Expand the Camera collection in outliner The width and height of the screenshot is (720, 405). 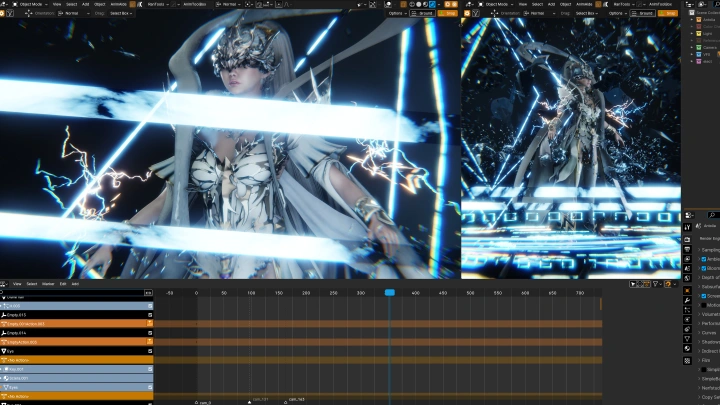[x=692, y=47]
